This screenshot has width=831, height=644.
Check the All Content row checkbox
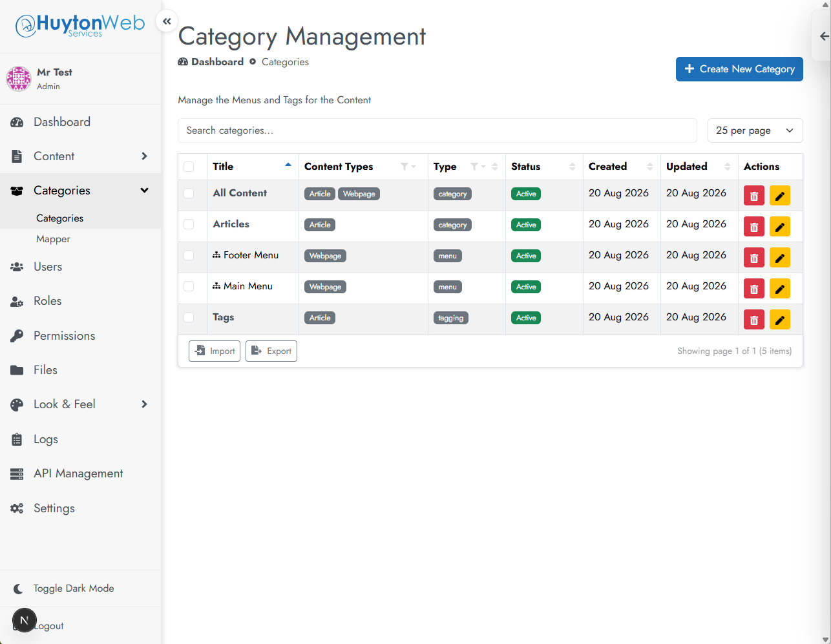189,193
